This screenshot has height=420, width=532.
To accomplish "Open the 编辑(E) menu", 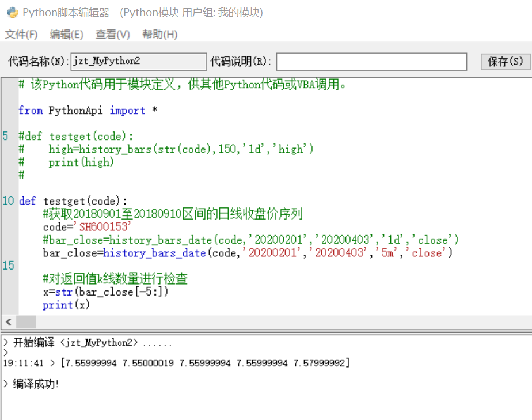I will pos(66,35).
